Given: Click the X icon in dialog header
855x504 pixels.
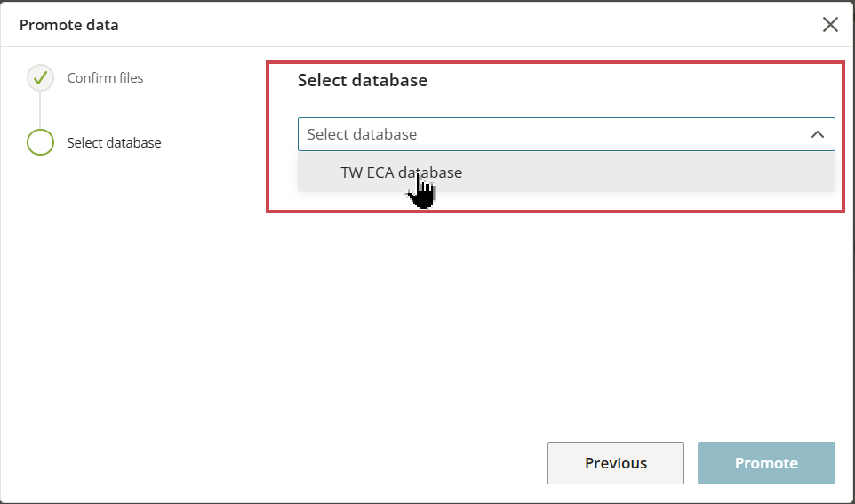Looking at the screenshot, I should tap(830, 25).
